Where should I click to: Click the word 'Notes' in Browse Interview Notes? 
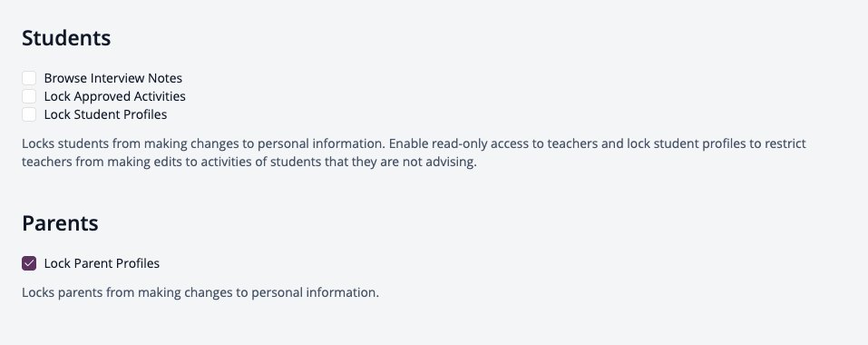(x=165, y=79)
